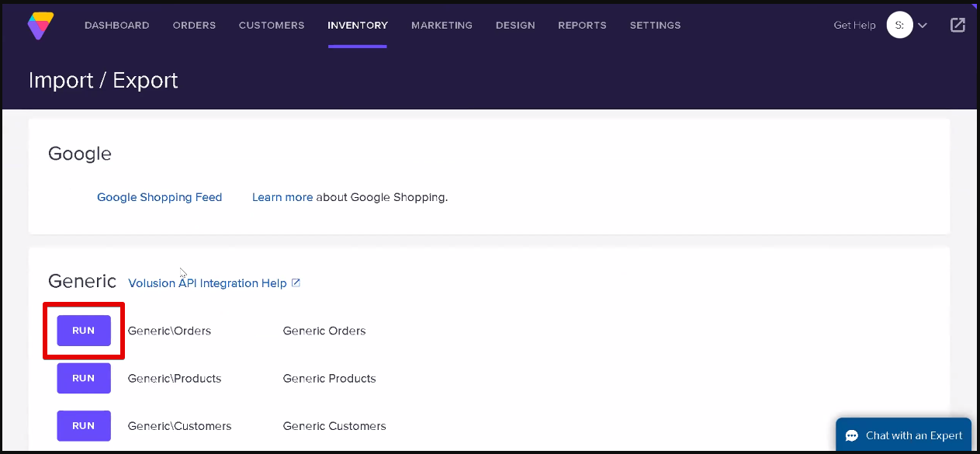The image size is (980, 454).
Task: Open the Dashboard menu item
Action: (116, 26)
